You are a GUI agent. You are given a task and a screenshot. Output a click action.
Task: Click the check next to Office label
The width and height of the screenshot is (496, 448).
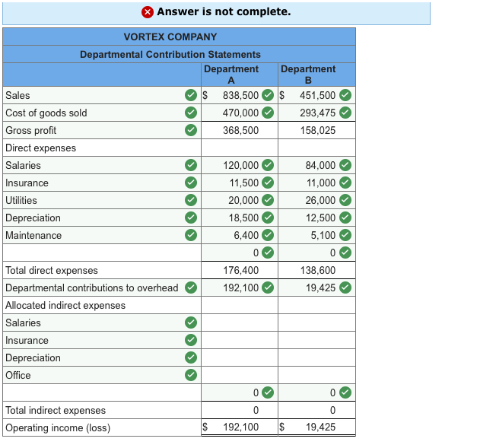tap(191, 375)
